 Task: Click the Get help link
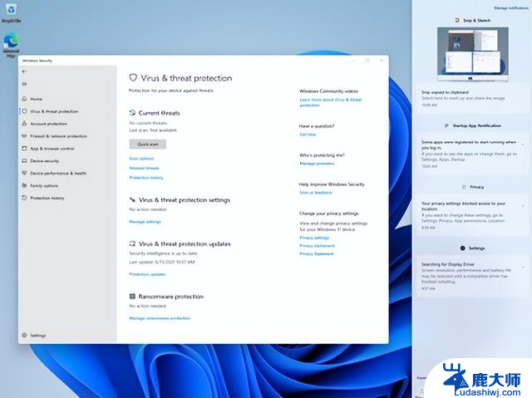[308, 135]
